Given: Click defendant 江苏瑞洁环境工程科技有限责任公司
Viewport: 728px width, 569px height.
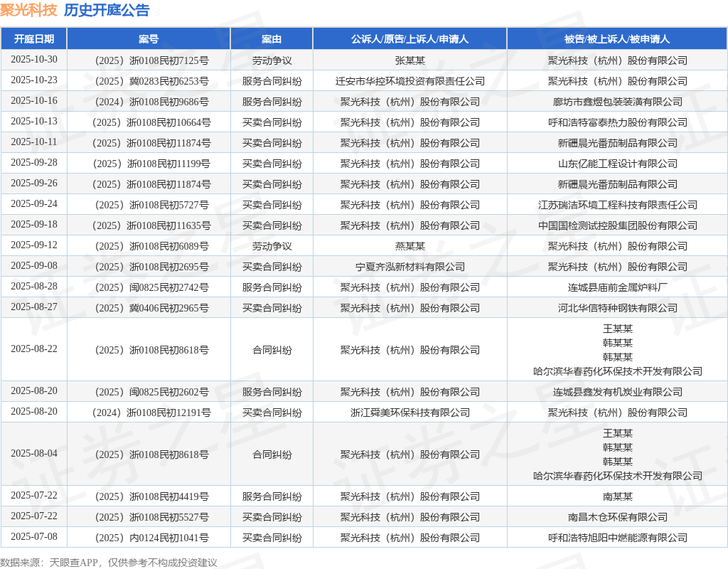Looking at the screenshot, I should point(618,205).
